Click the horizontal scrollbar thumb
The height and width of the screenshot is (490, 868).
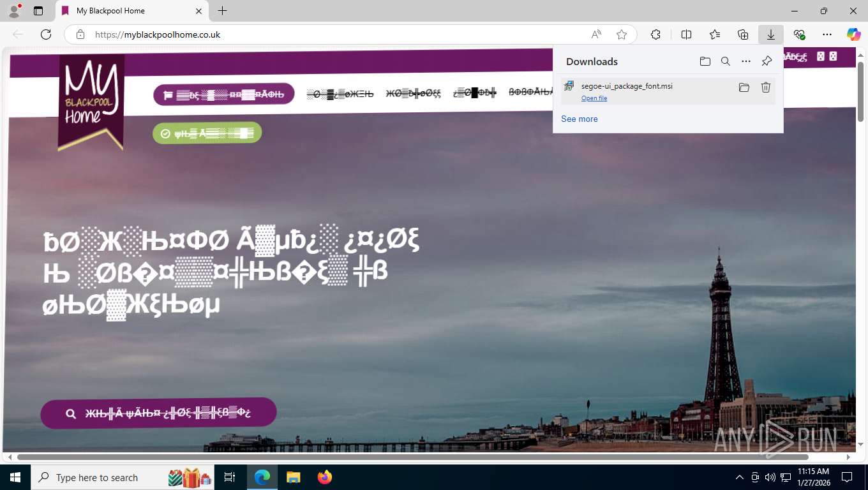[412, 457]
